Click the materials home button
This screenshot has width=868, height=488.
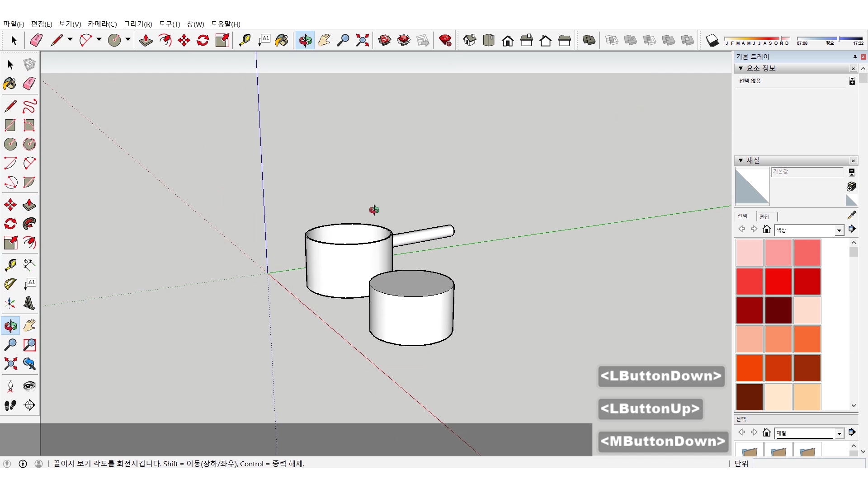coord(766,230)
